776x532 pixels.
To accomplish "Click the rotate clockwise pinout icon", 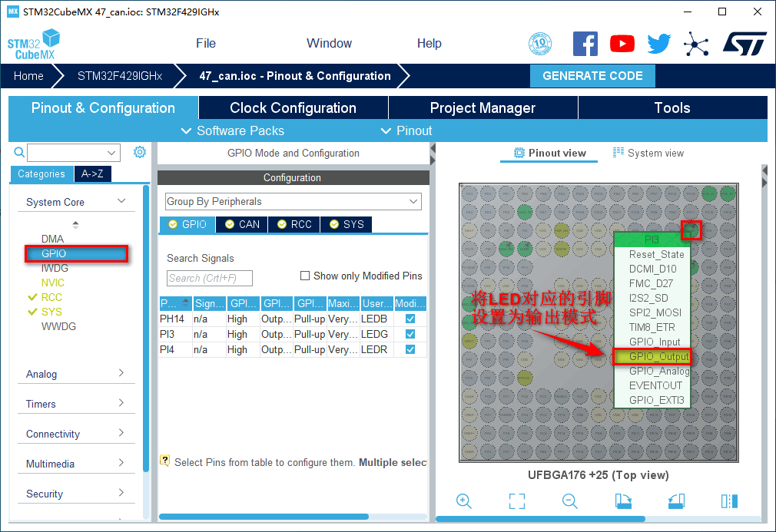I will point(623,501).
